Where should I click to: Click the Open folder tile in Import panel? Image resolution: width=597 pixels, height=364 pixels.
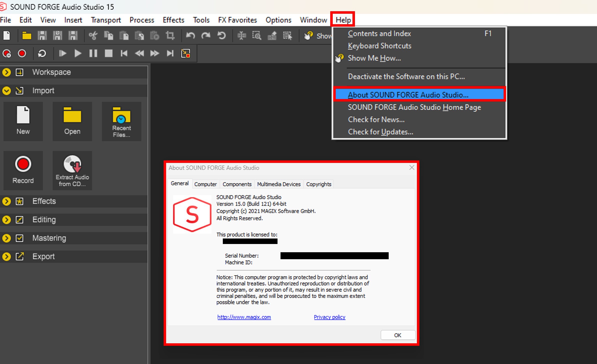coord(72,121)
